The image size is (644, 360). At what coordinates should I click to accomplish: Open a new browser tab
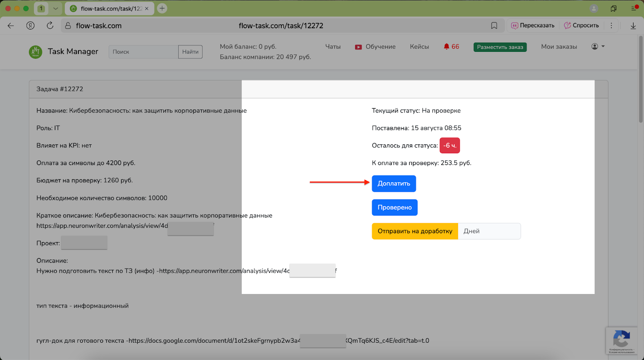pos(162,8)
